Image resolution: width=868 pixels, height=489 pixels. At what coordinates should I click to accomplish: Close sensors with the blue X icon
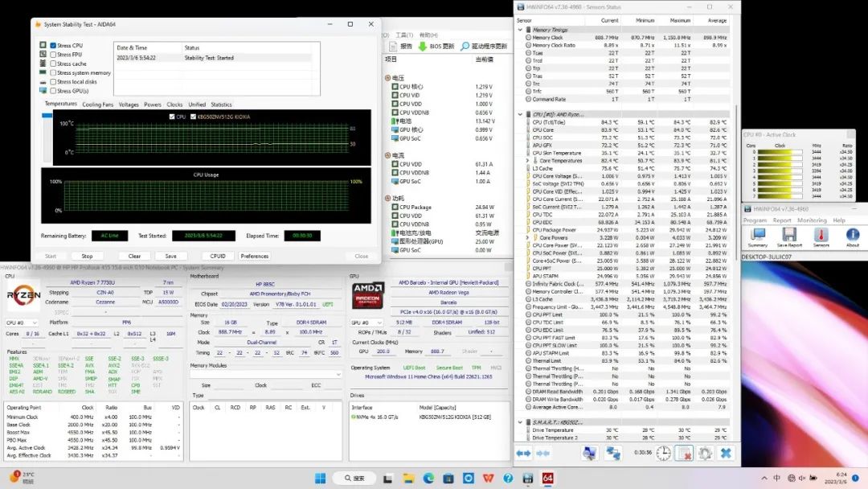(726, 453)
